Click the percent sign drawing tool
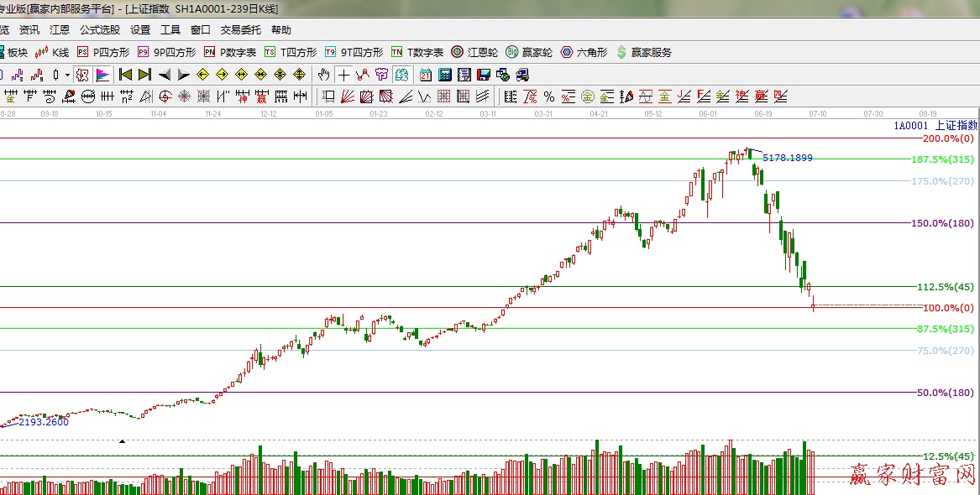 pos(548,96)
